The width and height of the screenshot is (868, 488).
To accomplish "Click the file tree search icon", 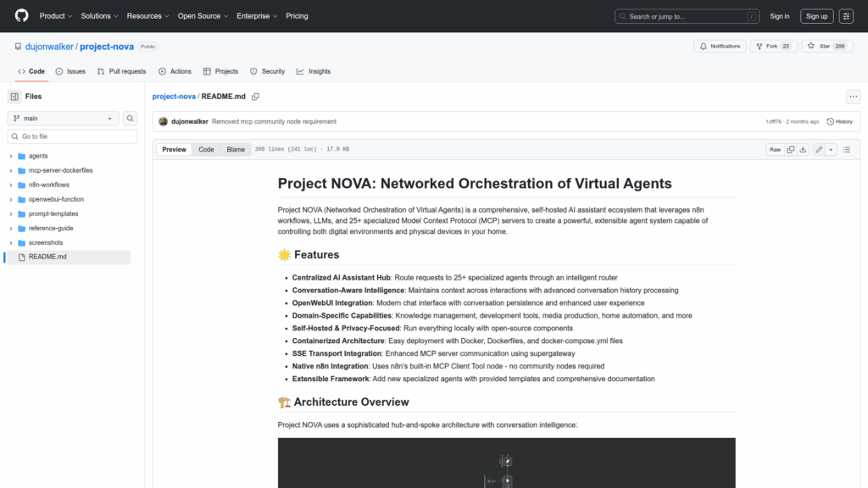I will click(131, 119).
